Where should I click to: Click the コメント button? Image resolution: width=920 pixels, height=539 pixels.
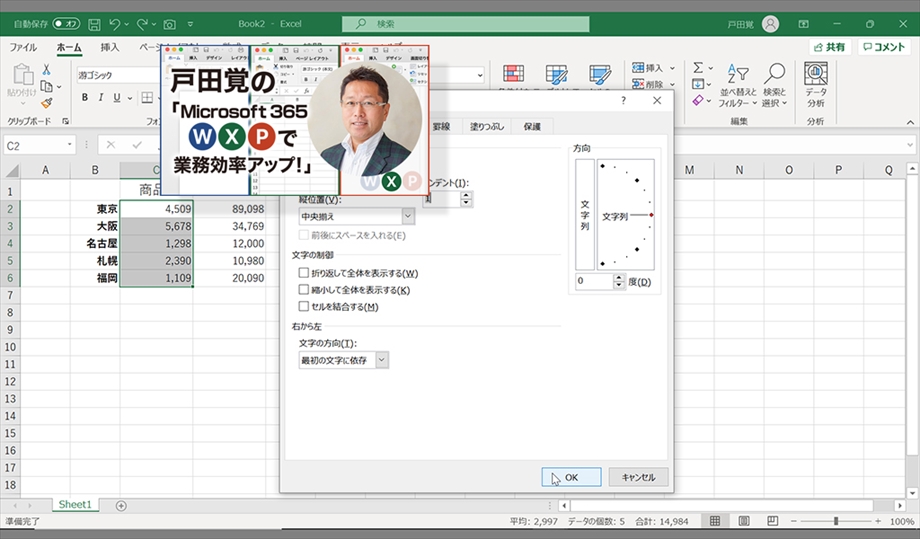[884, 47]
